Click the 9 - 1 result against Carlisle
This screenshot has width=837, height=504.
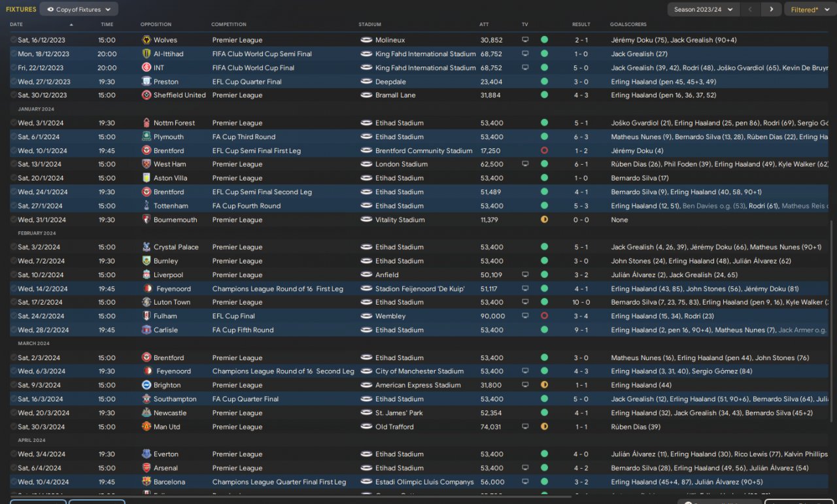point(581,330)
